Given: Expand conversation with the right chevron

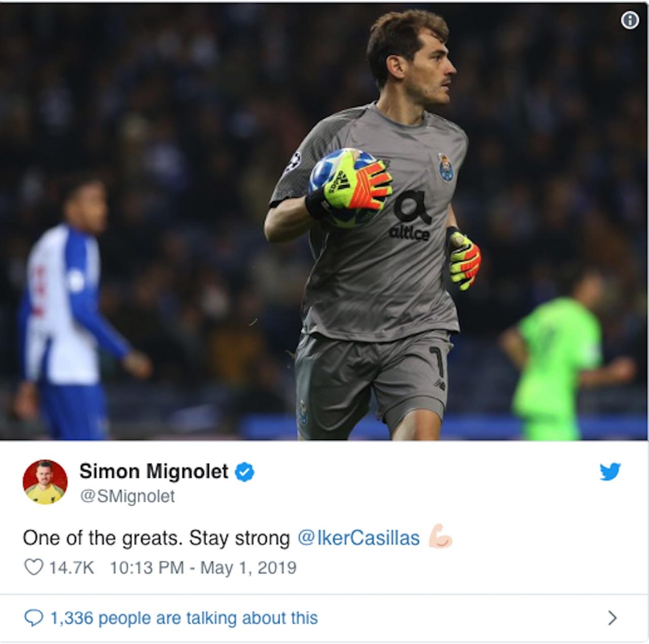Looking at the screenshot, I should [612, 618].
